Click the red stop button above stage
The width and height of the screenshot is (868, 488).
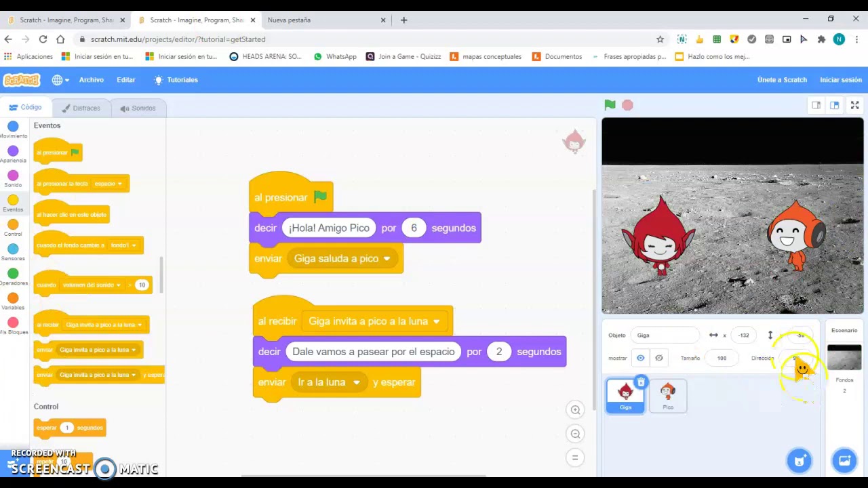point(627,105)
